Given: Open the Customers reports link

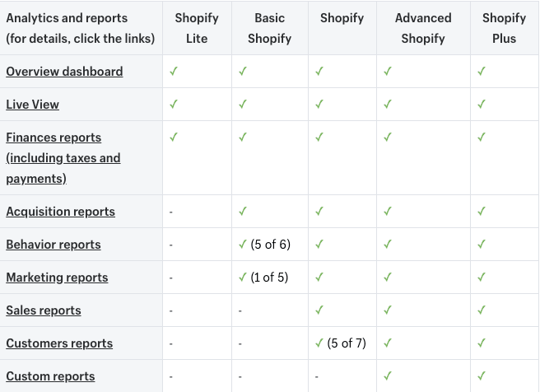Looking at the screenshot, I should (x=59, y=343).
